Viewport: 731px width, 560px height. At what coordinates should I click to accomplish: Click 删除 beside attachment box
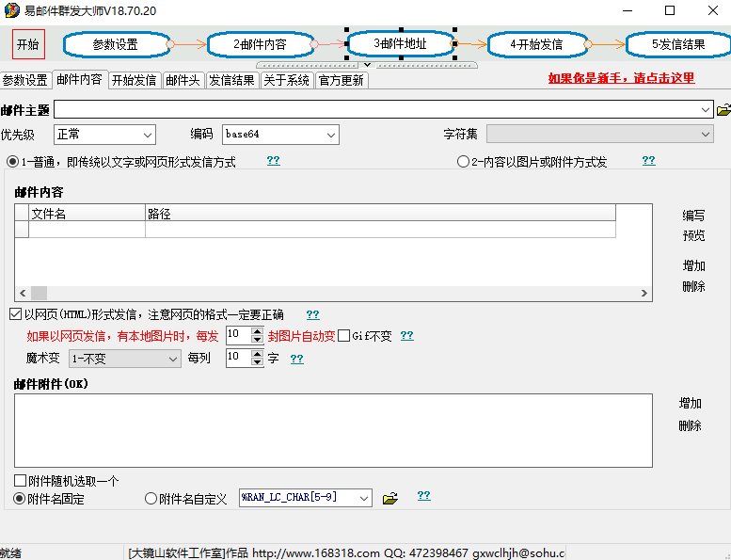(x=690, y=425)
